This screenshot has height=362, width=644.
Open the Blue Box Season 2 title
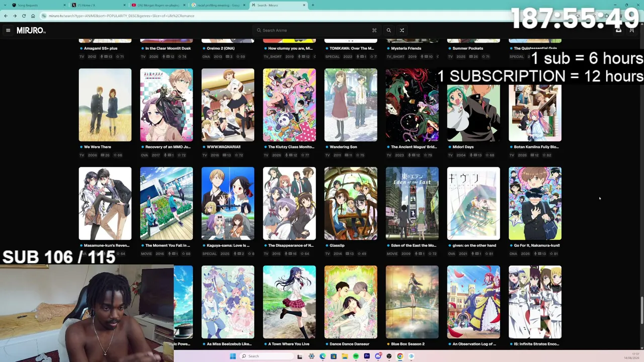pos(408,344)
